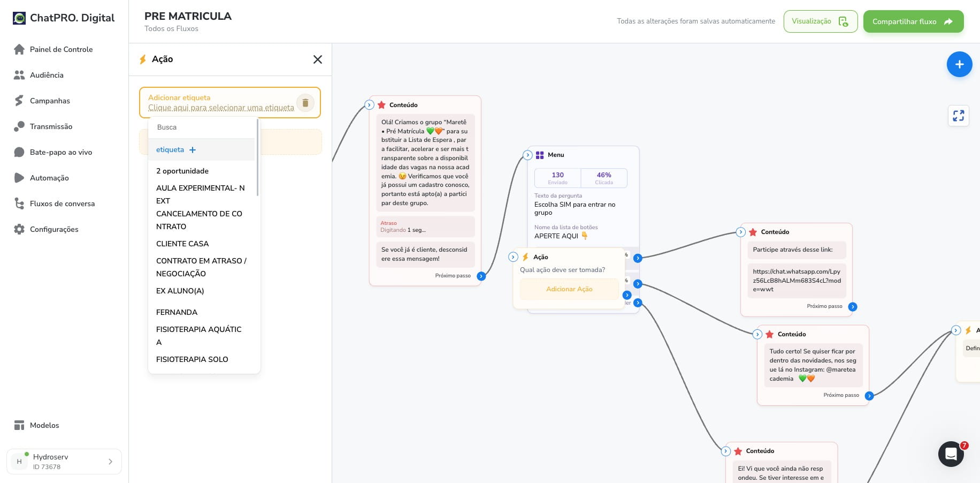
Task: Open the Adicionar etiqueta tag selector
Action: [x=221, y=108]
